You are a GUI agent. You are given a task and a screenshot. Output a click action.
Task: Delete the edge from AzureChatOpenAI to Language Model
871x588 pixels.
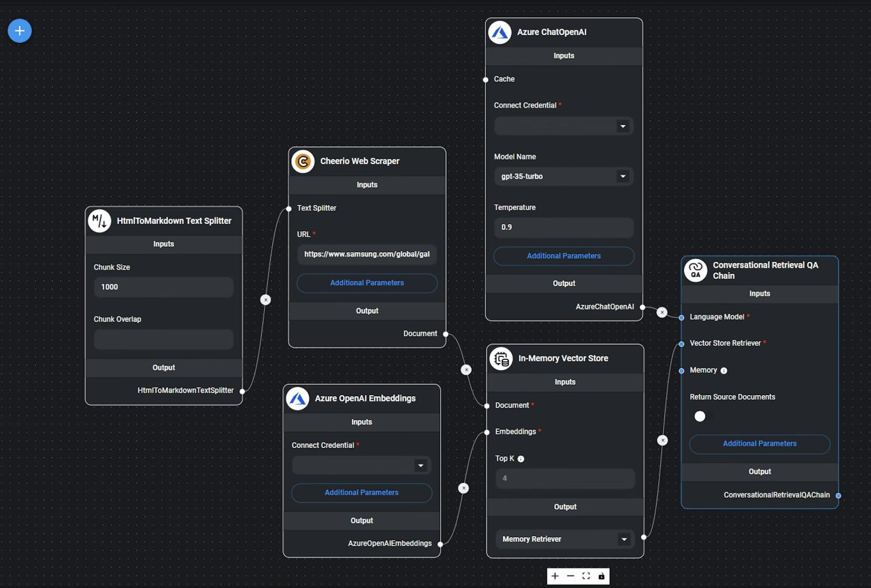click(662, 312)
